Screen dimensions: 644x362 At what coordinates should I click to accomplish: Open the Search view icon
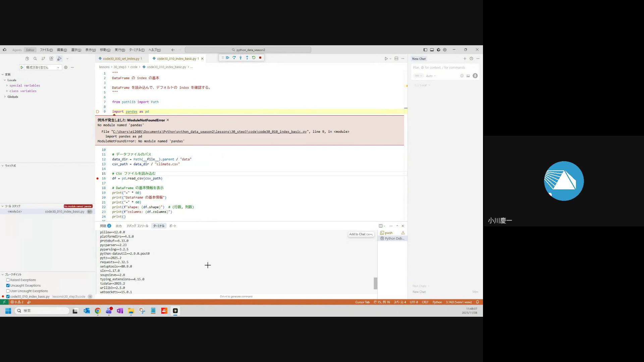(35, 59)
